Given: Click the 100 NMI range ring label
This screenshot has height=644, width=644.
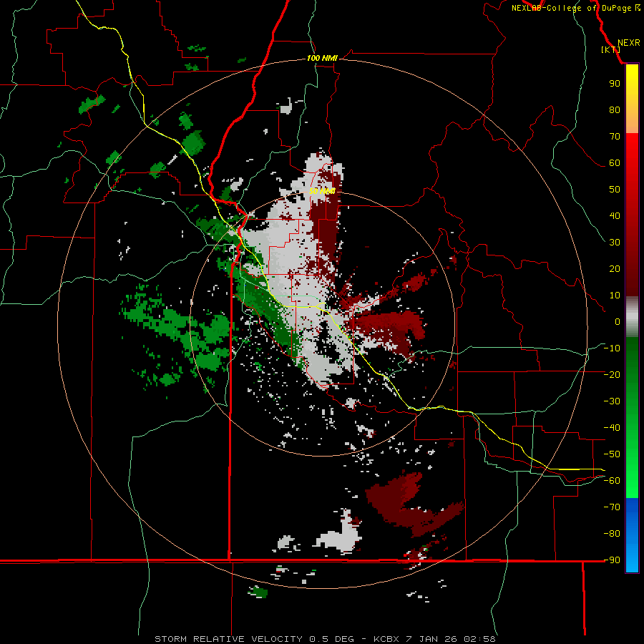Looking at the screenshot, I should tap(322, 59).
